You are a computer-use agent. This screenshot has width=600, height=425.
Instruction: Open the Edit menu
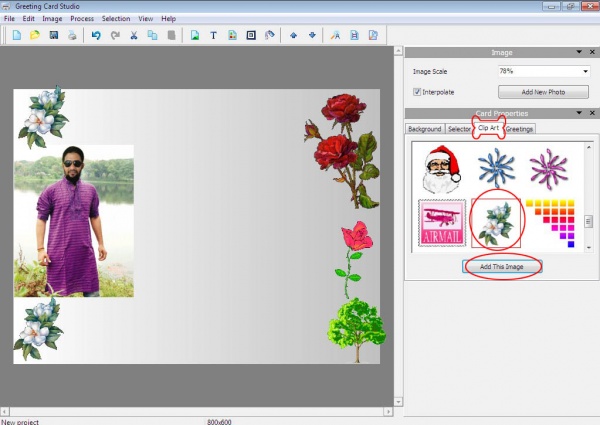coord(28,18)
